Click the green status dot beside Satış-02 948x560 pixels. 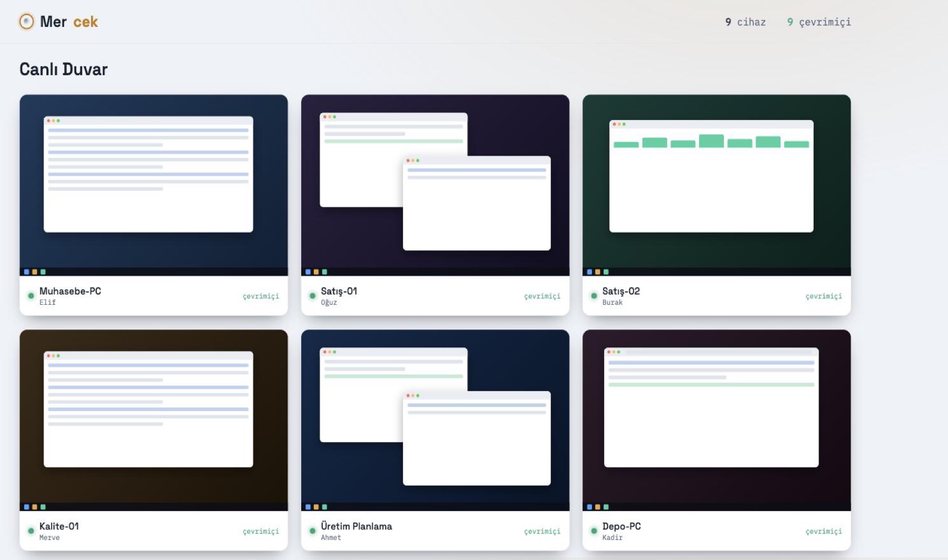[594, 296]
